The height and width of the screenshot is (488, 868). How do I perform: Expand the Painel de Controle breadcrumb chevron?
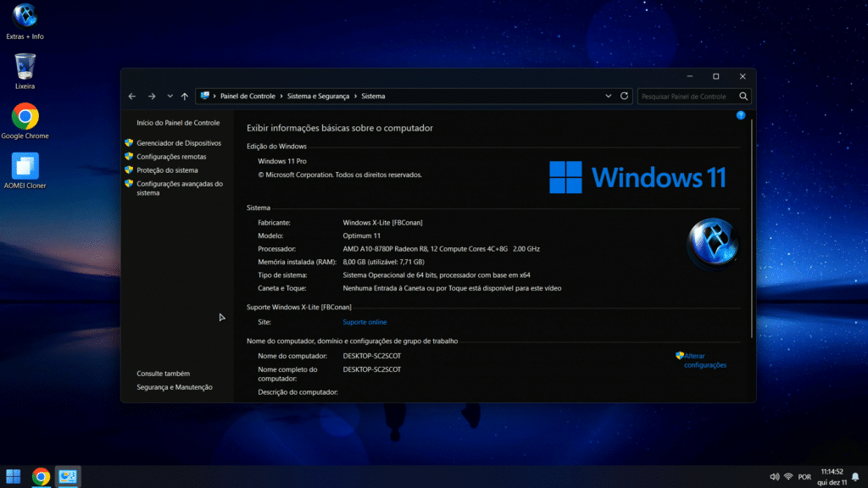[281, 97]
